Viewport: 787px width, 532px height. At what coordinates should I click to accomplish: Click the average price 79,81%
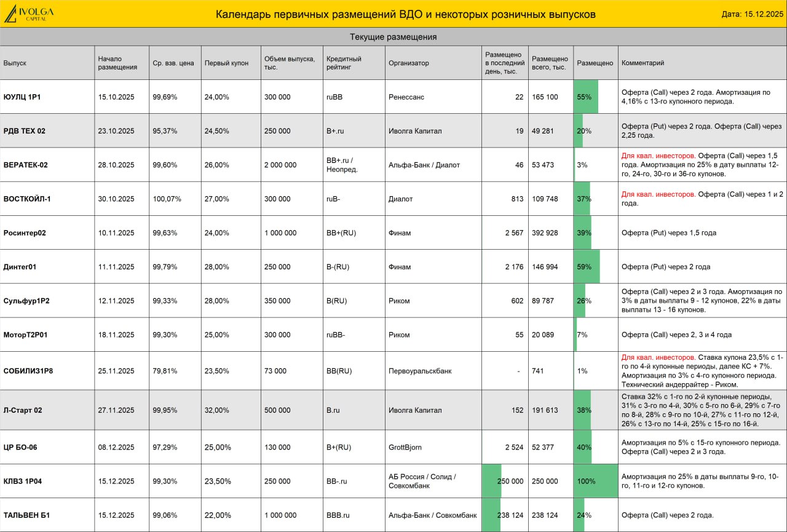[x=164, y=371]
